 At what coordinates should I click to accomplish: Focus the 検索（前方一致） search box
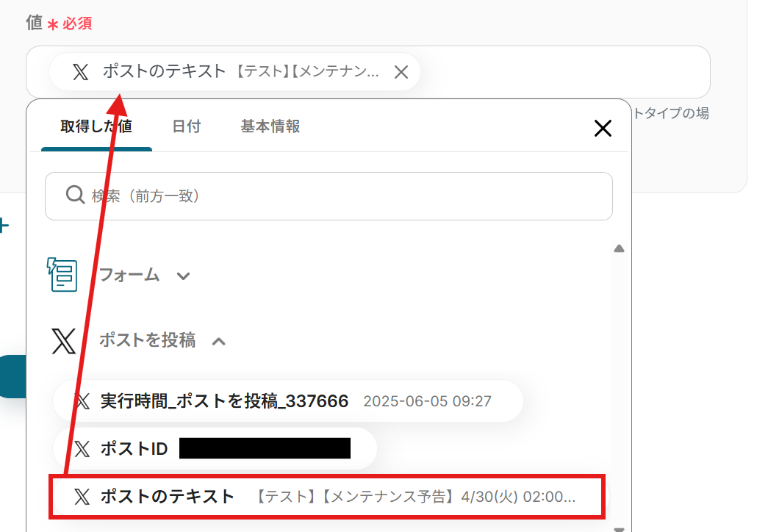point(329,196)
